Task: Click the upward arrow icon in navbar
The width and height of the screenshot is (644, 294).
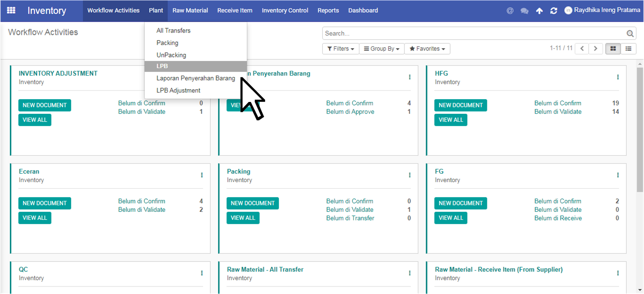Action: (x=539, y=10)
